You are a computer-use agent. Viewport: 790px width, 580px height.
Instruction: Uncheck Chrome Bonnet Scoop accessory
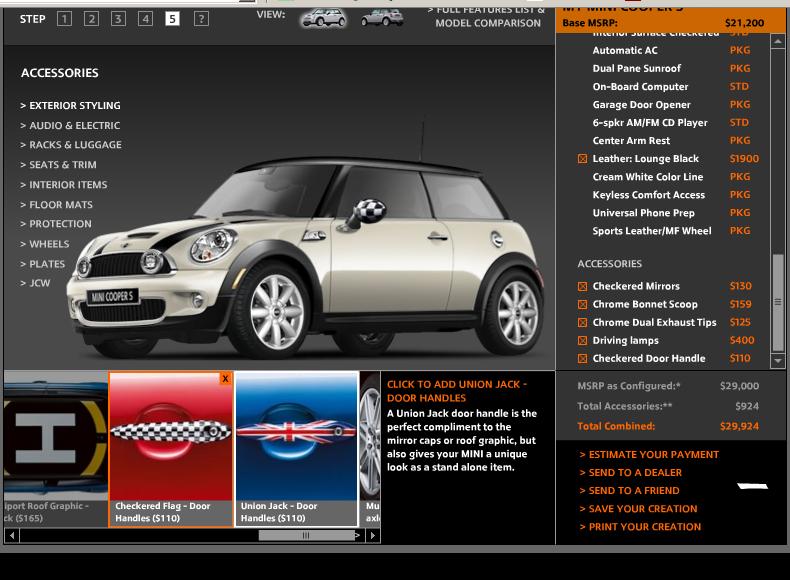pyautogui.click(x=582, y=305)
